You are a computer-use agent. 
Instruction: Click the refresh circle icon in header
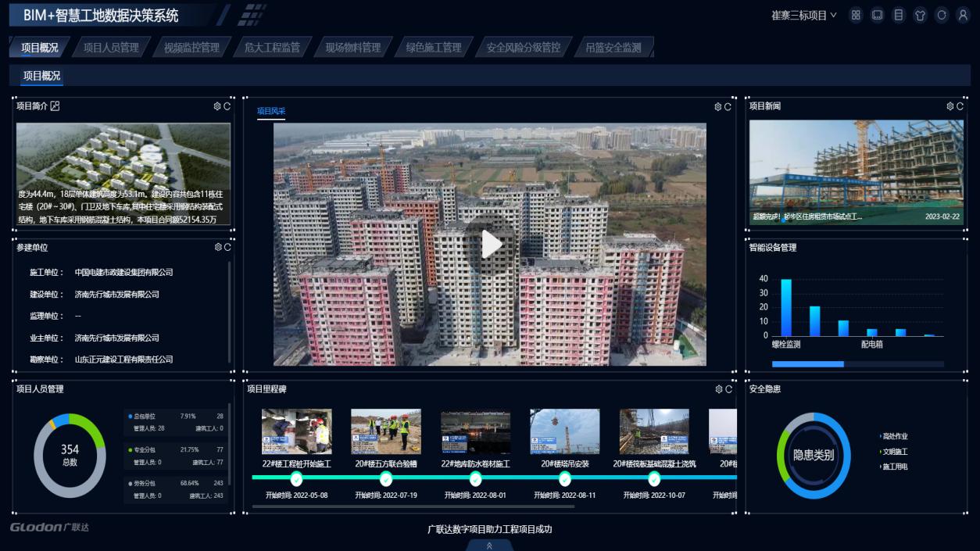click(942, 15)
